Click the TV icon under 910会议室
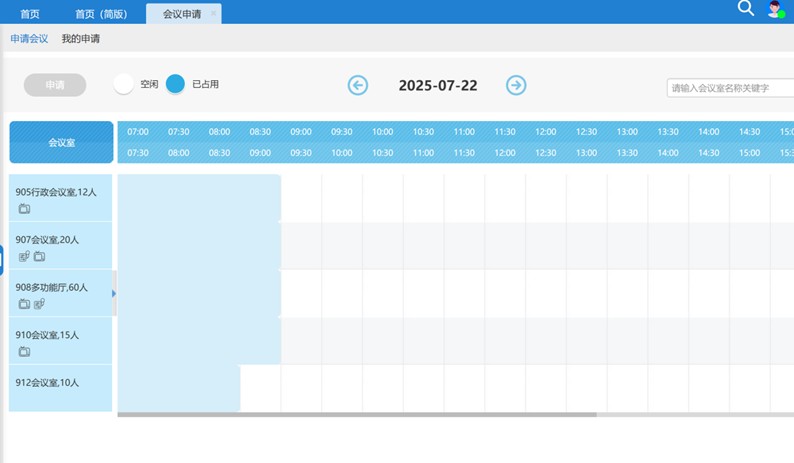The image size is (794, 463). (24, 352)
